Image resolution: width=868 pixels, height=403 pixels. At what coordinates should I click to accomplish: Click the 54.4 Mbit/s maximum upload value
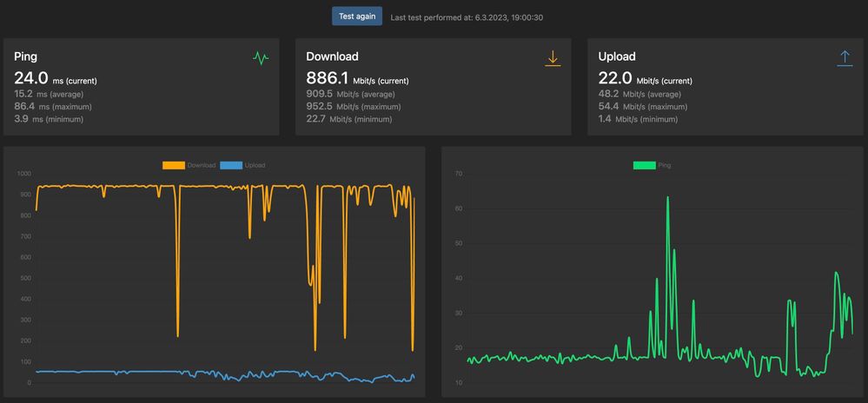(x=643, y=107)
